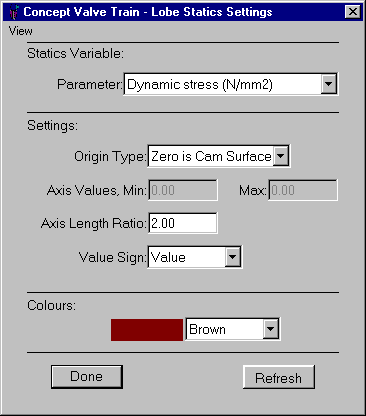Screen dimensions: 366x416
Task: Click the Concept Valve Train title bar icon
Action: [x=14, y=12]
